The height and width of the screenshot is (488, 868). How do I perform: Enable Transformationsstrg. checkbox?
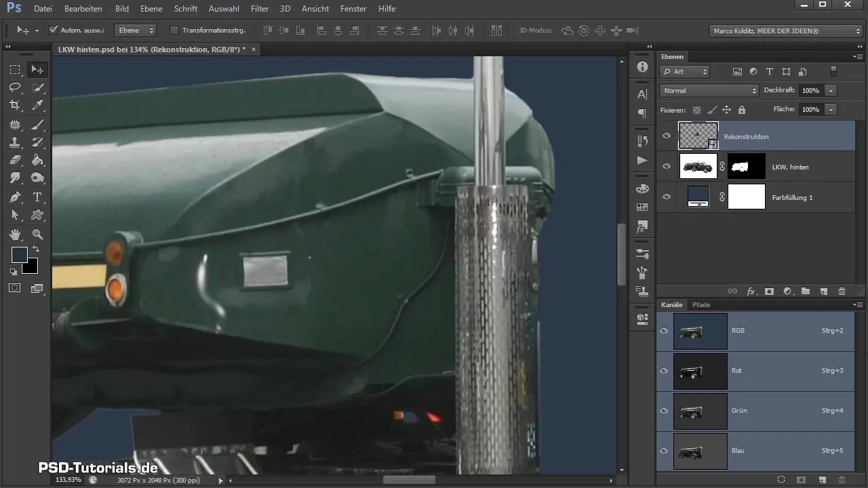click(174, 30)
